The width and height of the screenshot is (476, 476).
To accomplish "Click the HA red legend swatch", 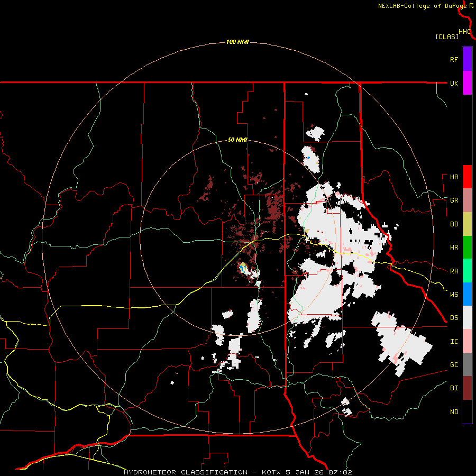I will [467, 177].
